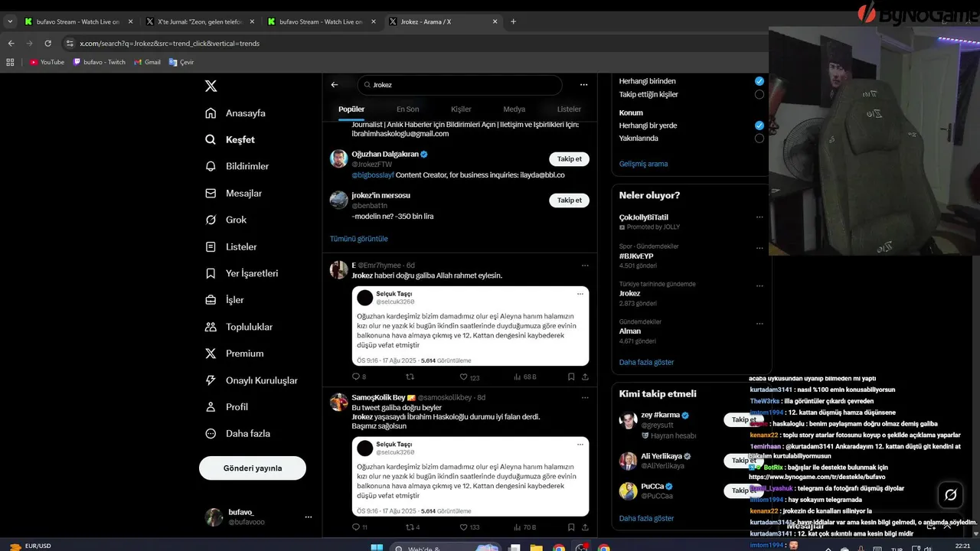Click taskbar search box
Viewport: 980px width, 551px height.
(444, 547)
